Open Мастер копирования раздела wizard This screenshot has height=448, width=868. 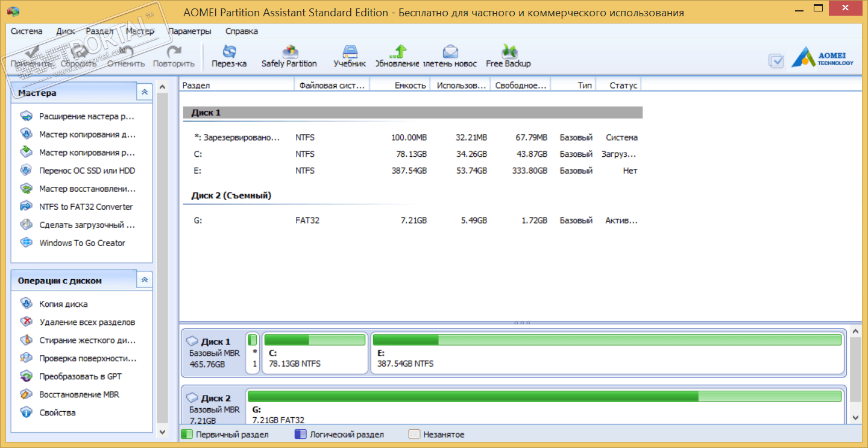77,153
